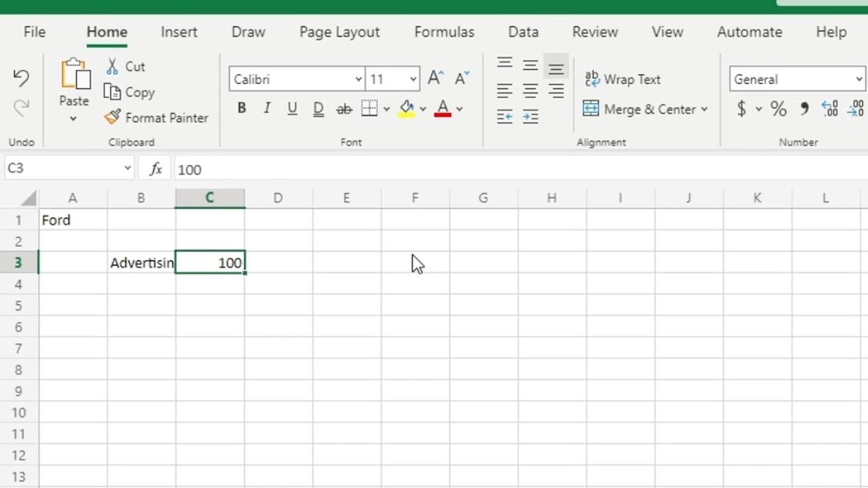Switch to the Insert tab
This screenshot has height=488, width=868.
(179, 31)
